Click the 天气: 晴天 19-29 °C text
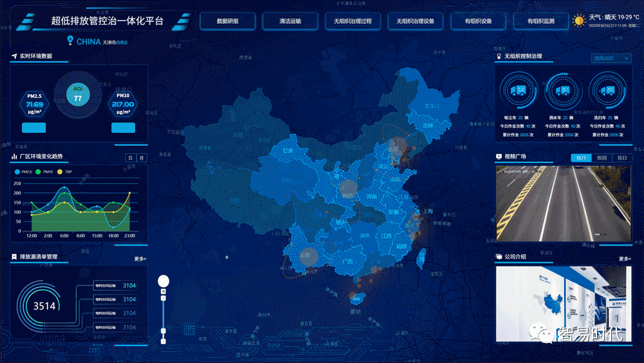The height and width of the screenshot is (363, 644). coord(614,17)
